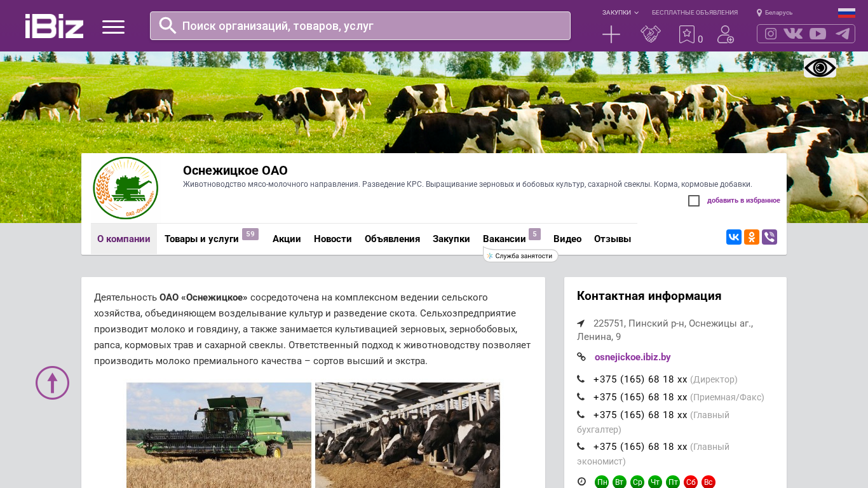868x488 pixels.
Task: Open the combine harvester photo
Action: click(219, 435)
